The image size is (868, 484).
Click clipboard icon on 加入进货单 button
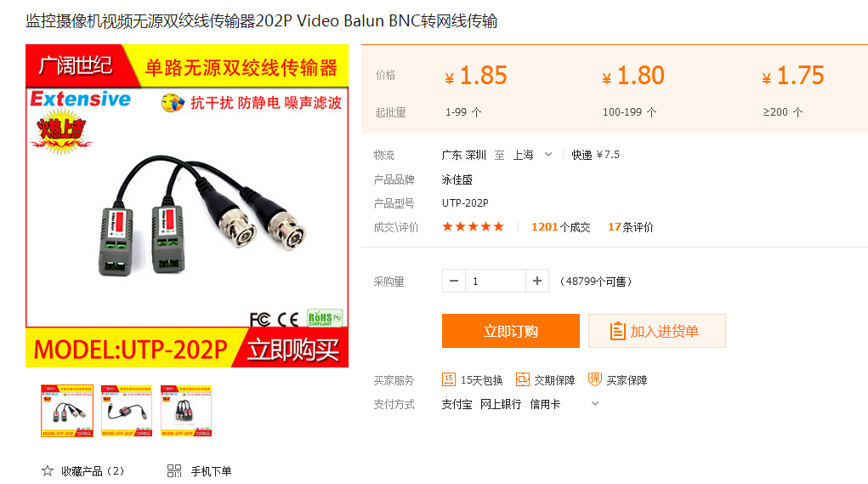(617, 331)
